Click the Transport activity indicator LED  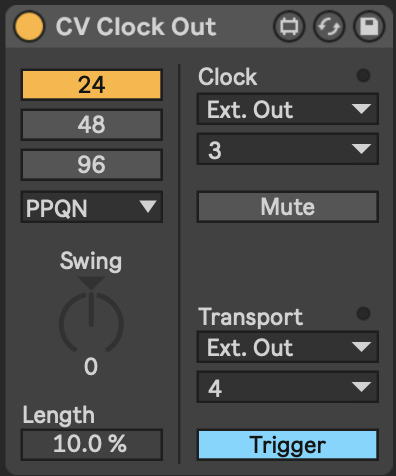[x=363, y=313]
